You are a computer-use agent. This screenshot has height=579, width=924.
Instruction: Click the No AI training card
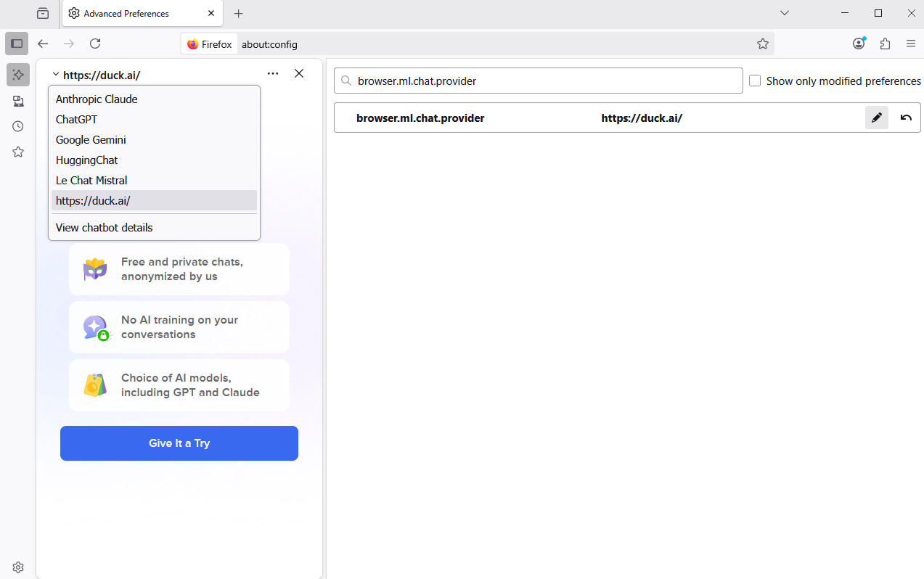click(179, 327)
